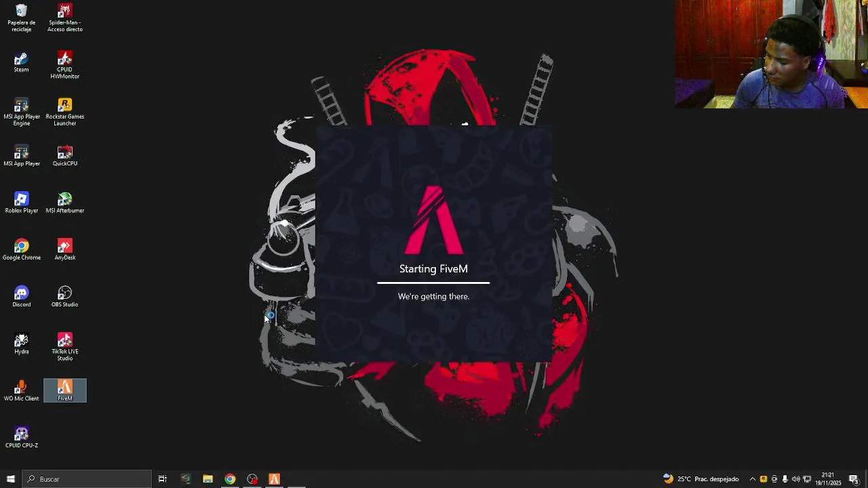Click the Buscar taskbar search field
The image size is (868, 488).
87,479
